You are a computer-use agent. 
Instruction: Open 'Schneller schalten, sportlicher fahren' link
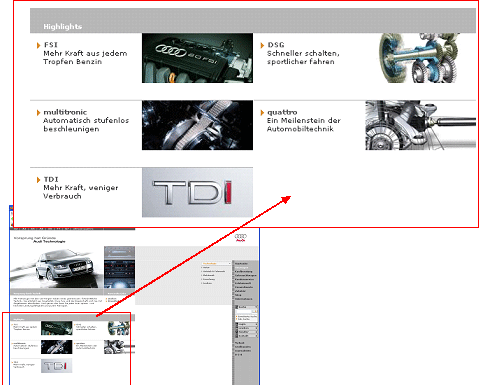303,58
